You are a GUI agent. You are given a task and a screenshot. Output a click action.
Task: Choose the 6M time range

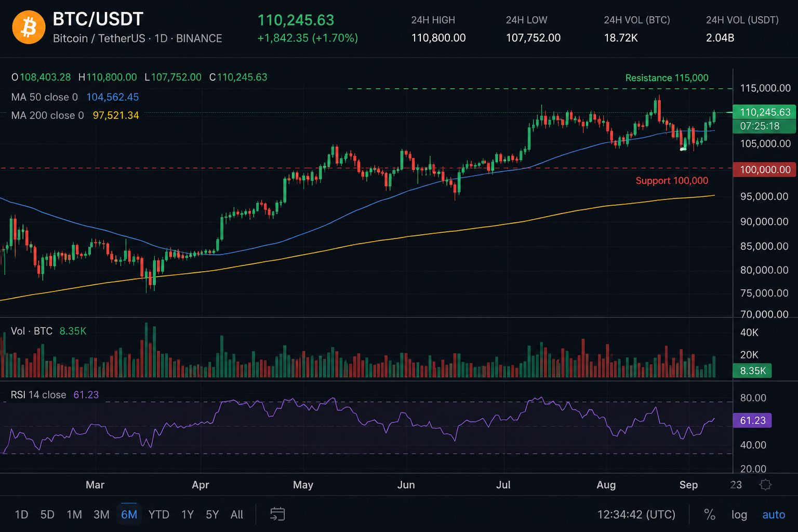click(x=129, y=514)
